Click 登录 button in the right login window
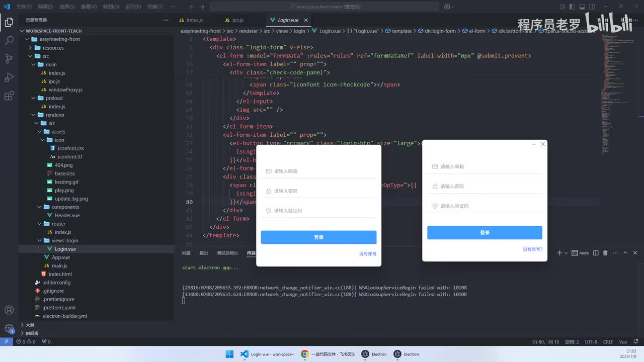The width and height of the screenshot is (644, 362). coord(485,233)
